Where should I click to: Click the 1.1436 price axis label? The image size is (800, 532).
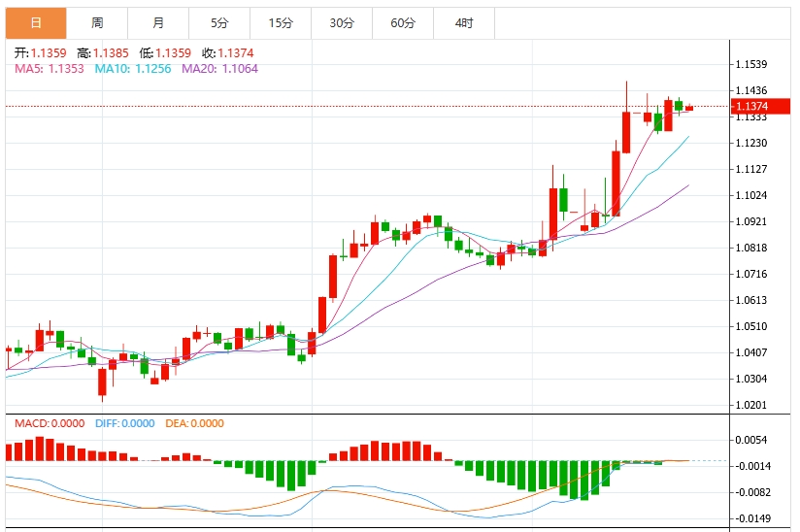click(x=751, y=91)
